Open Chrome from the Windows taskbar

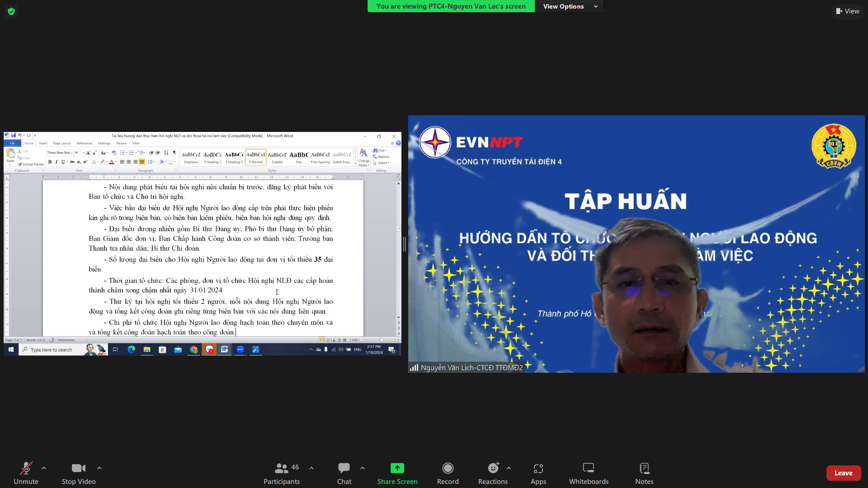pos(194,350)
